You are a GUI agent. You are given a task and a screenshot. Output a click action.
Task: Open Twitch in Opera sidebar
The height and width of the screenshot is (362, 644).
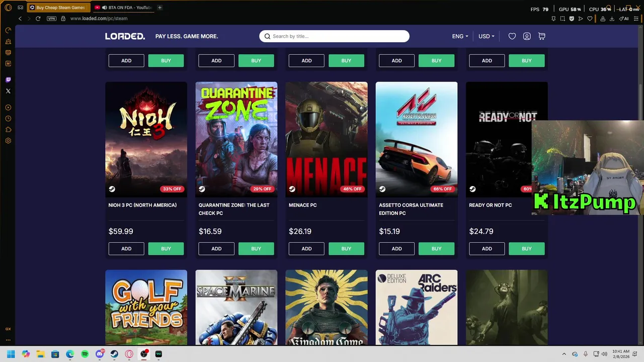coord(8,80)
